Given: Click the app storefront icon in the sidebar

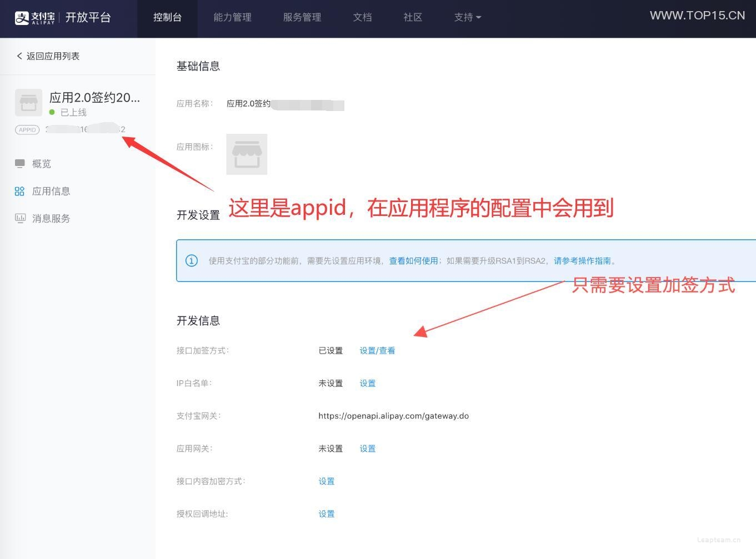Looking at the screenshot, I should point(28,102).
